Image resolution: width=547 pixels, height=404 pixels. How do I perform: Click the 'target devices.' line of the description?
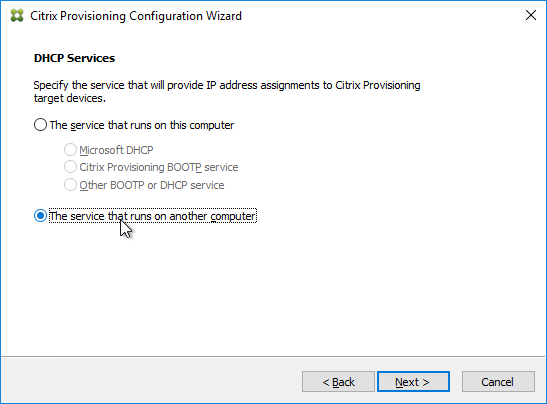click(x=69, y=98)
